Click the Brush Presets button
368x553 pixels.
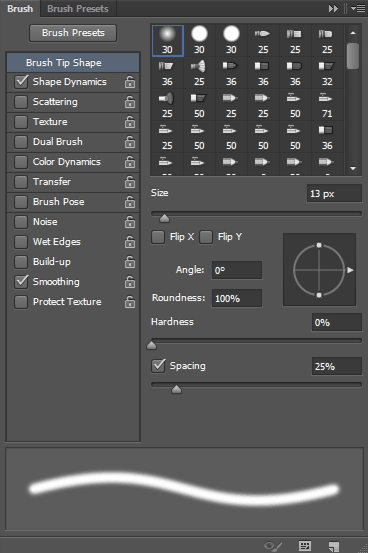point(73,33)
